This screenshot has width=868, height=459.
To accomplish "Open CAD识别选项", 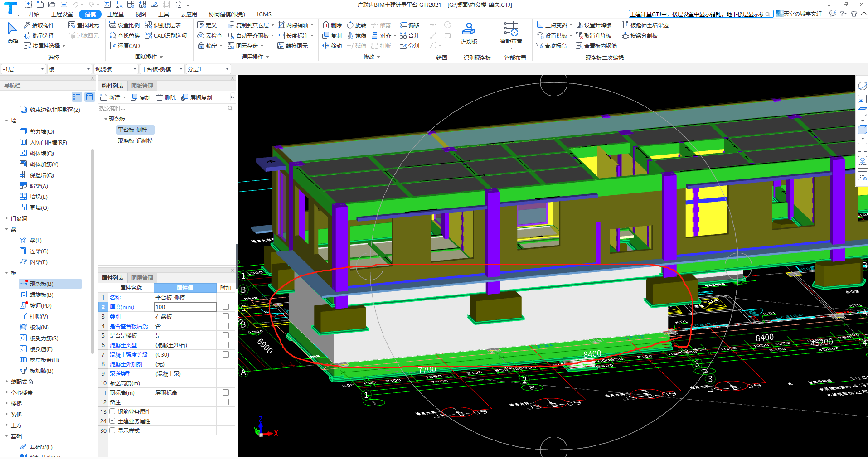I will point(166,35).
